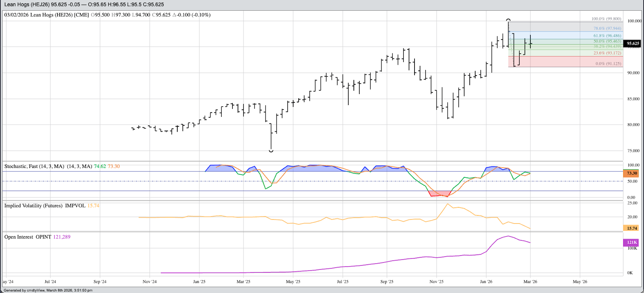Click the Nov '25 date axis label

(x=436, y=282)
